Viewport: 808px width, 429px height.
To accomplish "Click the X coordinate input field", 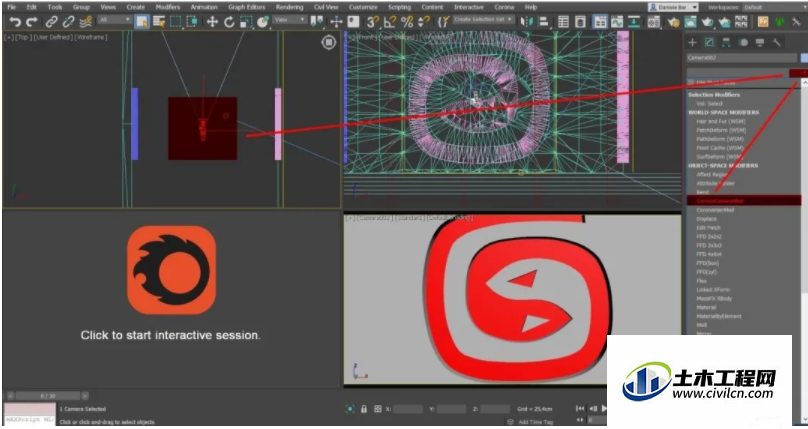I will [x=408, y=409].
